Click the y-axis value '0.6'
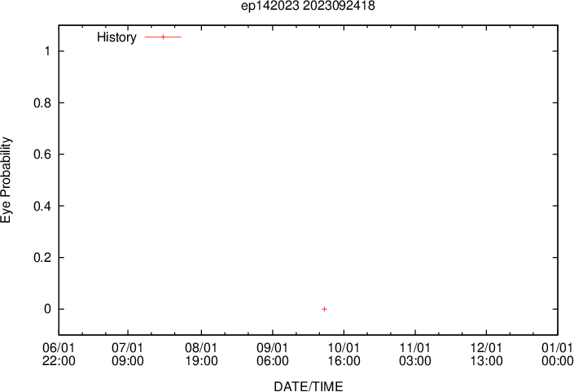574x392 pixels. tap(42, 155)
